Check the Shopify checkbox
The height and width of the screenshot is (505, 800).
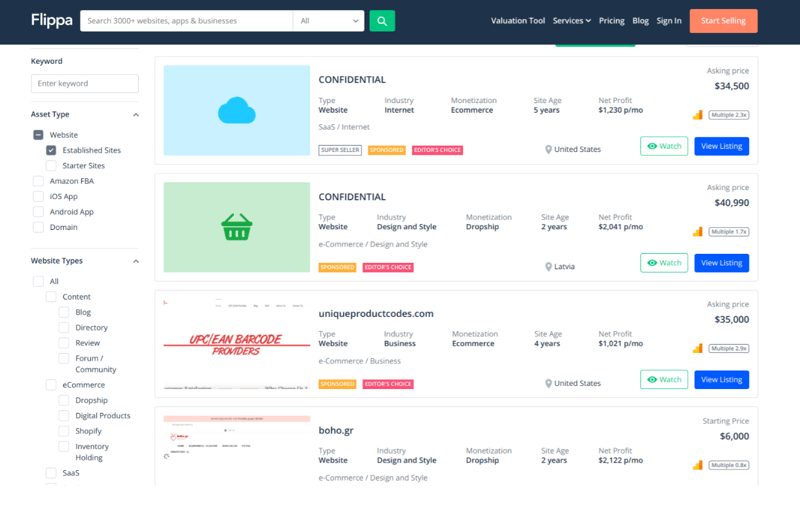pos(64,431)
